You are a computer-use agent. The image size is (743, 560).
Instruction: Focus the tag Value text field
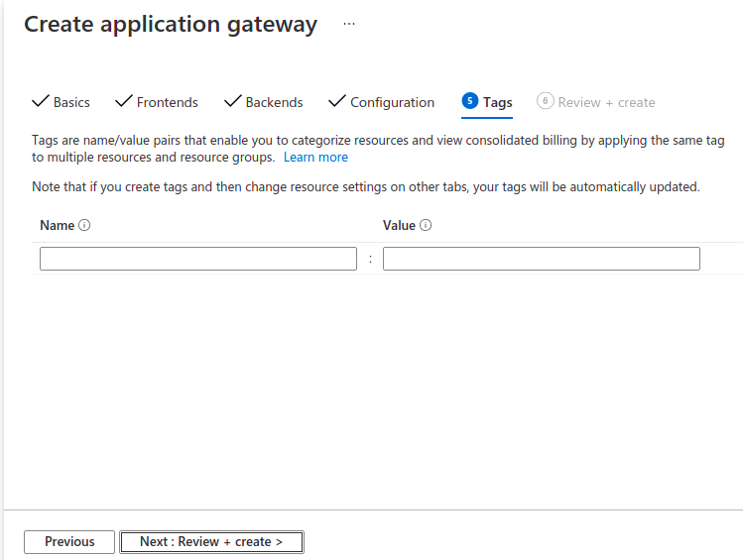point(541,259)
